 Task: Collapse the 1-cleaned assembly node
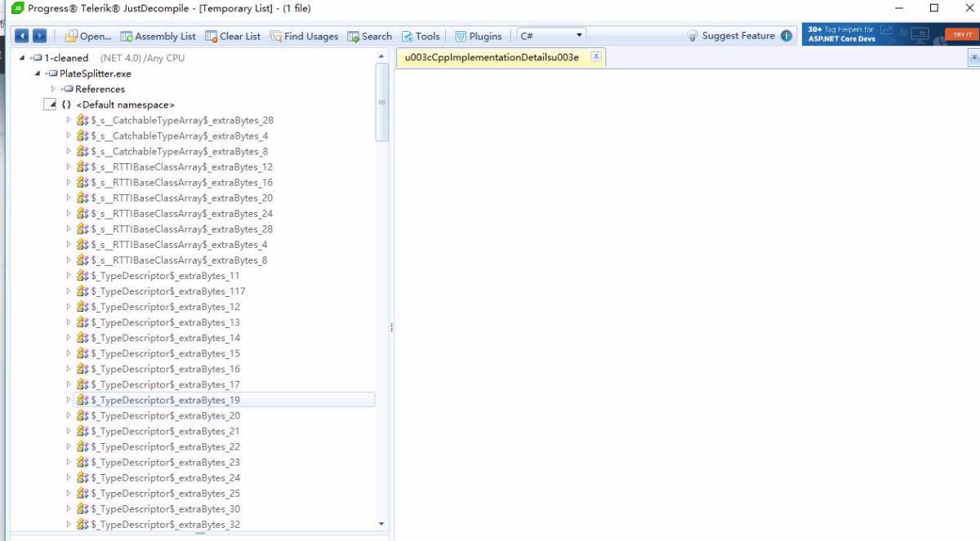(21, 59)
